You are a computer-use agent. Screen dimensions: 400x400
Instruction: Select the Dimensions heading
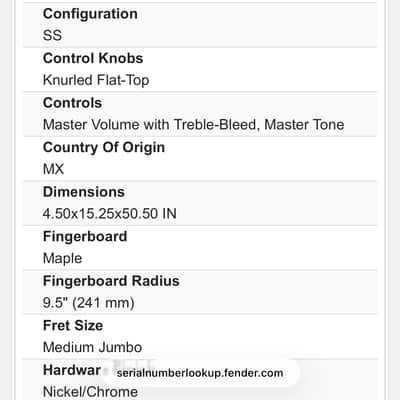coord(84,192)
